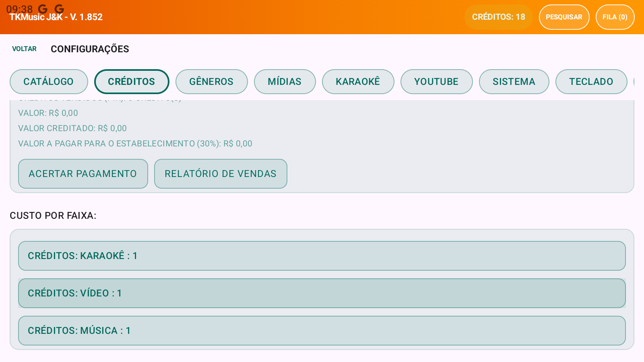Click ACERTAR PAGAMENTO button
The image size is (644, 362).
83,174
